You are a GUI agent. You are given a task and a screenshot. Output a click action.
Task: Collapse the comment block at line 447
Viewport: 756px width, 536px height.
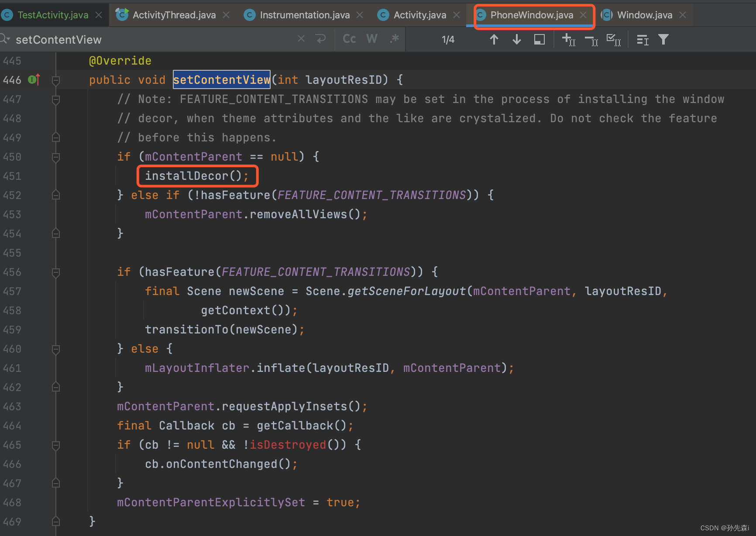(56, 100)
